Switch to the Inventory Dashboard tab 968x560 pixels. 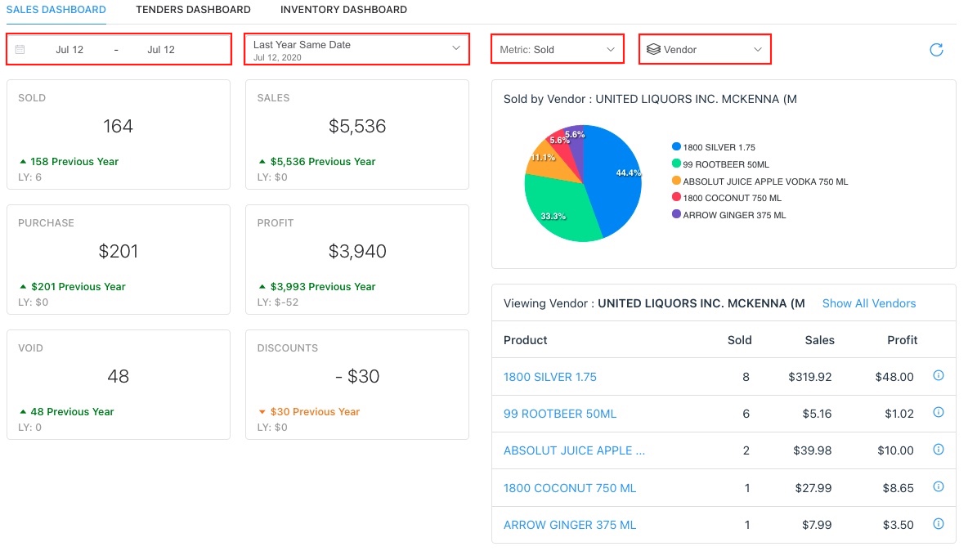(x=343, y=10)
